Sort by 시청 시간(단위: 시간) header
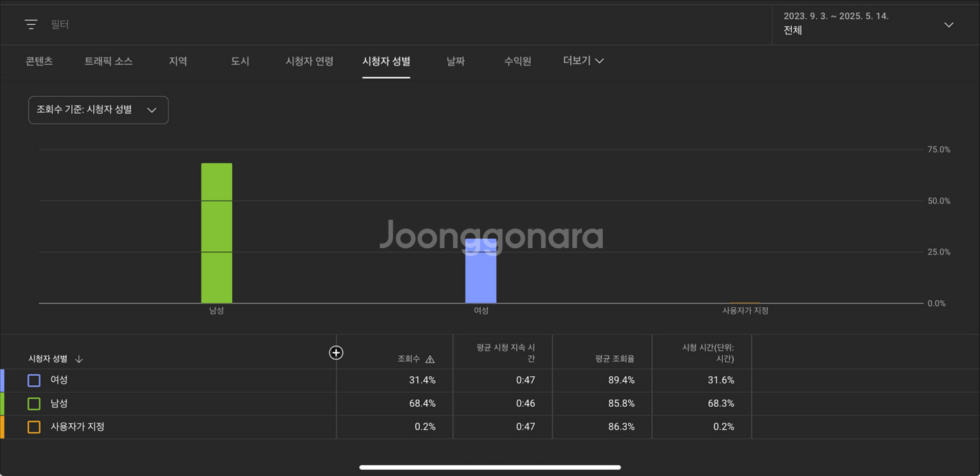Viewport: 980px width, 476px height. click(708, 354)
